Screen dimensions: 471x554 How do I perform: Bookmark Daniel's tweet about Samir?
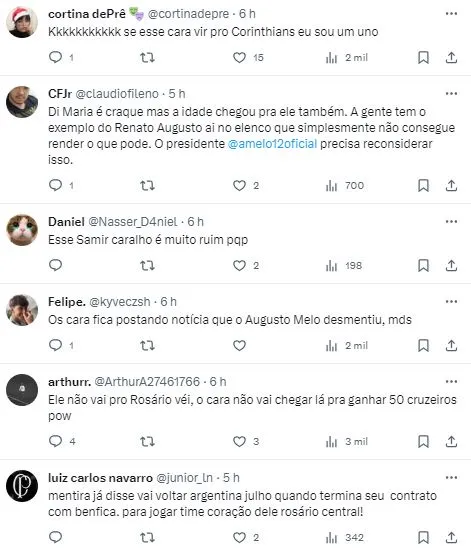tap(423, 265)
